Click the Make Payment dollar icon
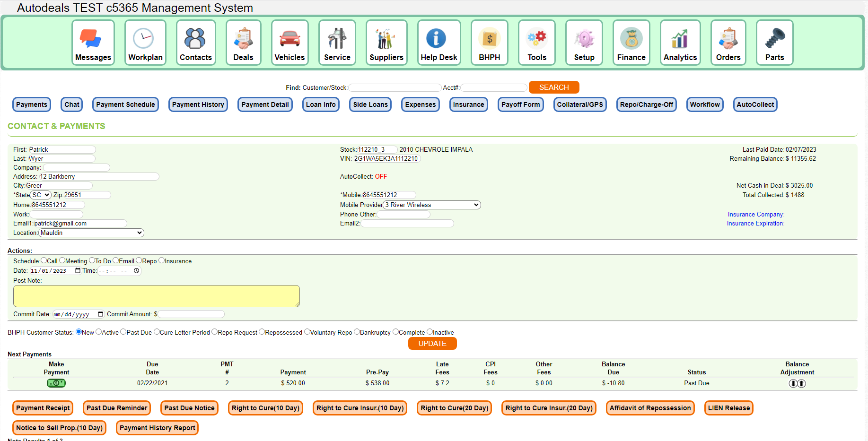The image size is (868, 441). 56,383
